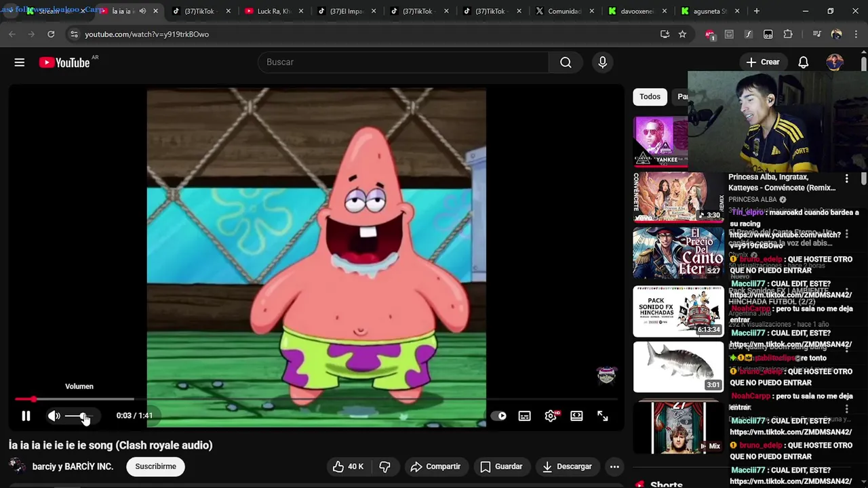
Task: Open the YouTube hamburger guide menu
Action: [20, 62]
